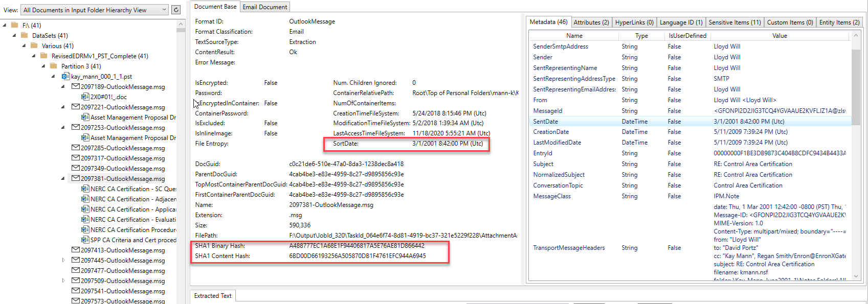Screen dimensions: 868x304
Task: Click the folder icon next to DataSets
Action: pos(25,36)
